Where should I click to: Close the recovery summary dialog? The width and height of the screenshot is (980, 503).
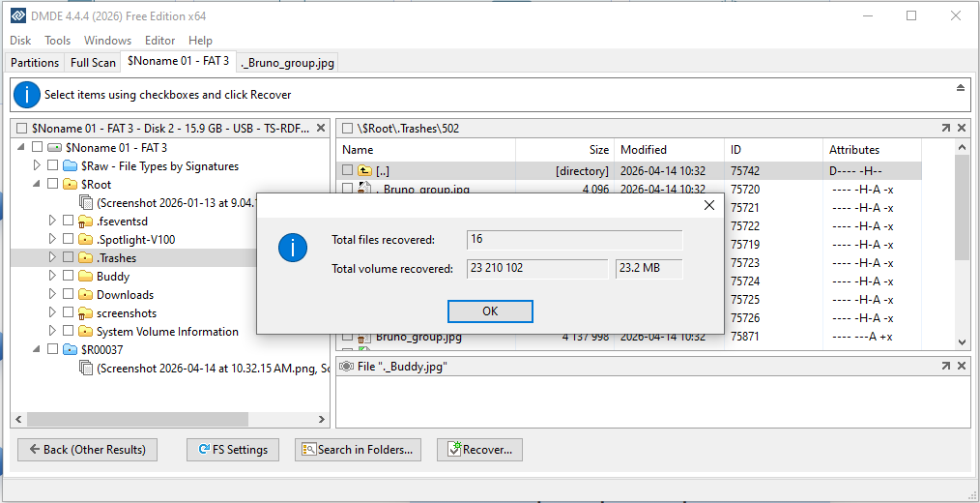coord(708,205)
